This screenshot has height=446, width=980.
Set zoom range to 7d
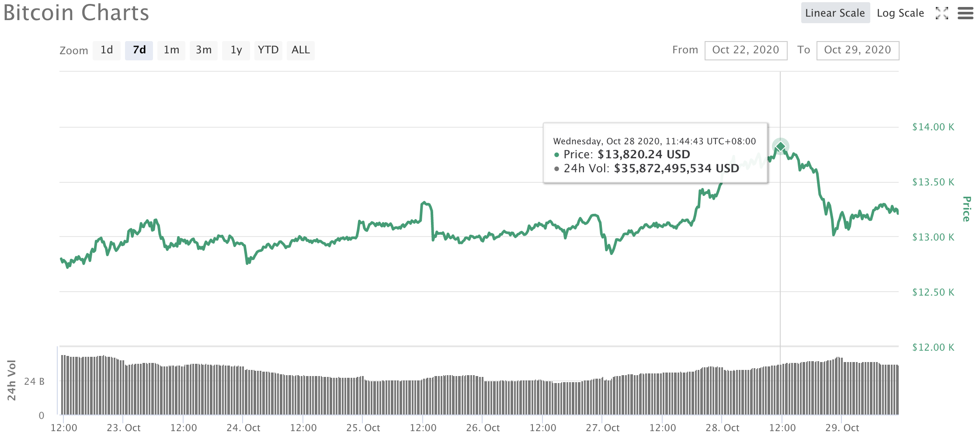tap(139, 50)
